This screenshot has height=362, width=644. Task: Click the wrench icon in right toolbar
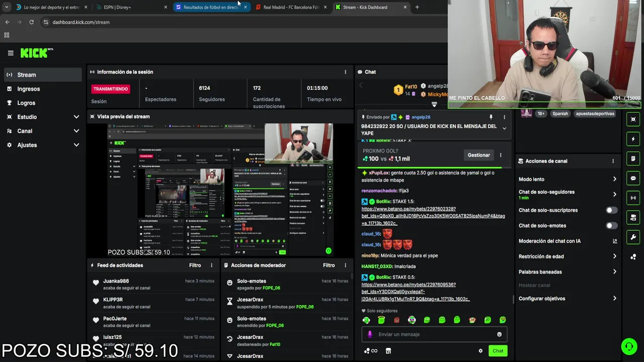click(x=633, y=237)
